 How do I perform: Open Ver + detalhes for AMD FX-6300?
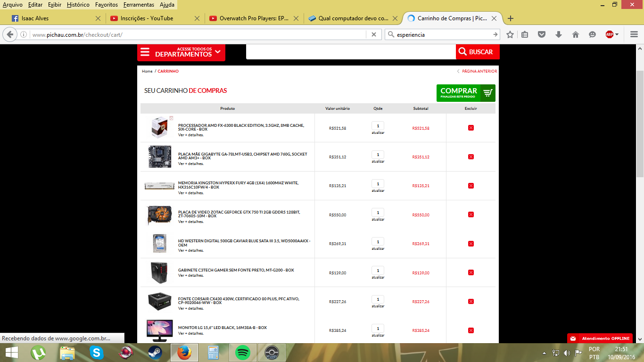[191, 135]
